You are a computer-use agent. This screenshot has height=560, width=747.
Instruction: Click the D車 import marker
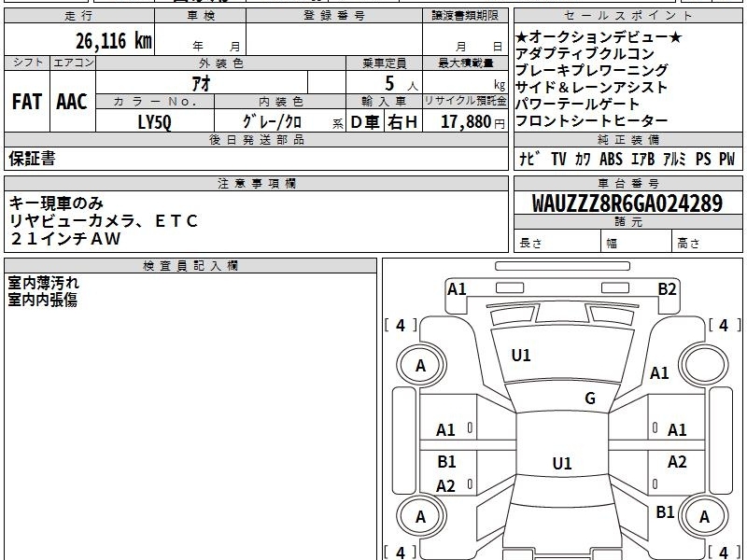[365, 122]
